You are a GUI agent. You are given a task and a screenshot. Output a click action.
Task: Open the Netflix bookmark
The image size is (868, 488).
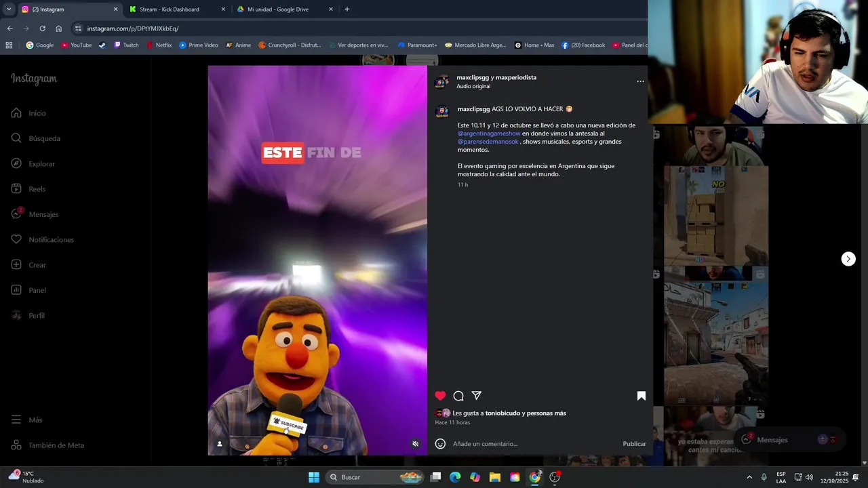(x=159, y=45)
